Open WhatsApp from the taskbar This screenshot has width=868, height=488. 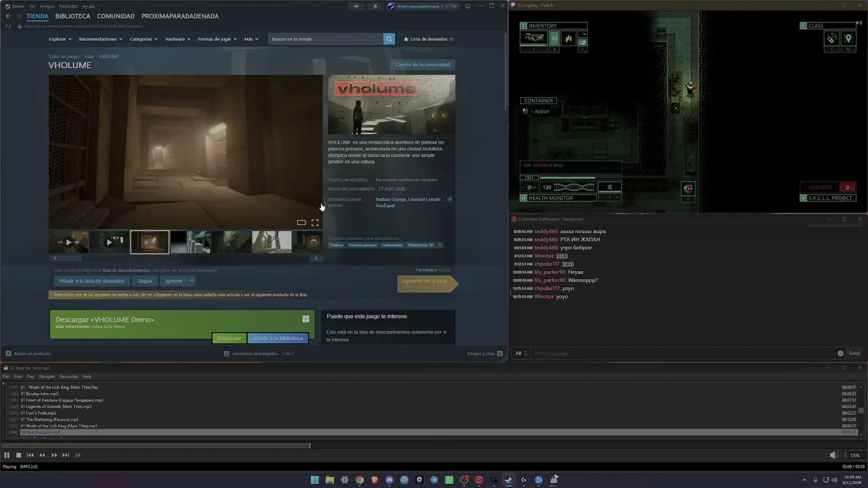449,480
